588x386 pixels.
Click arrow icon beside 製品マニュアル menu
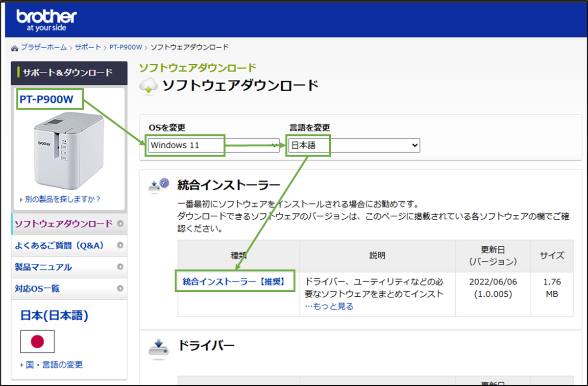pos(120,267)
